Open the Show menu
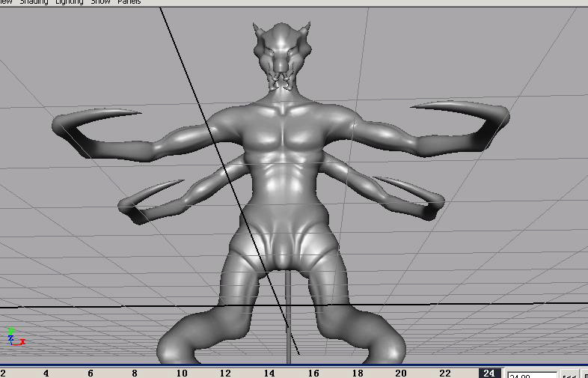The width and height of the screenshot is (588, 378). [x=100, y=2]
